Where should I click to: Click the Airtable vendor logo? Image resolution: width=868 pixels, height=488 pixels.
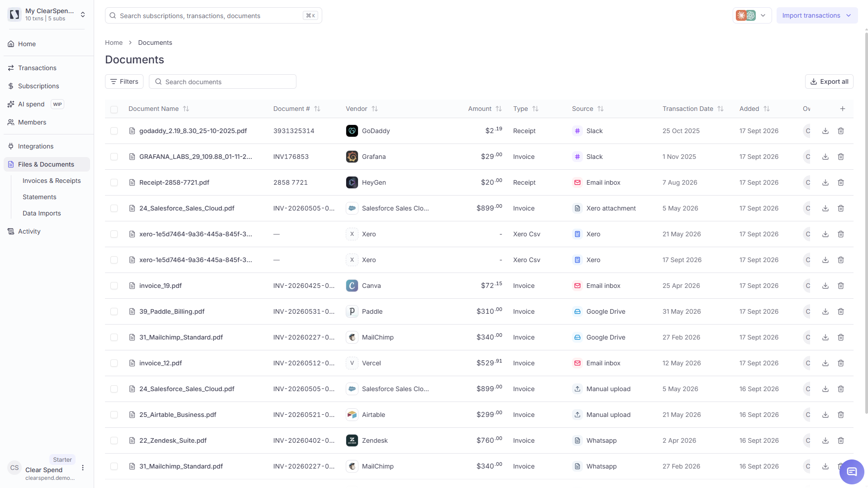352,415
